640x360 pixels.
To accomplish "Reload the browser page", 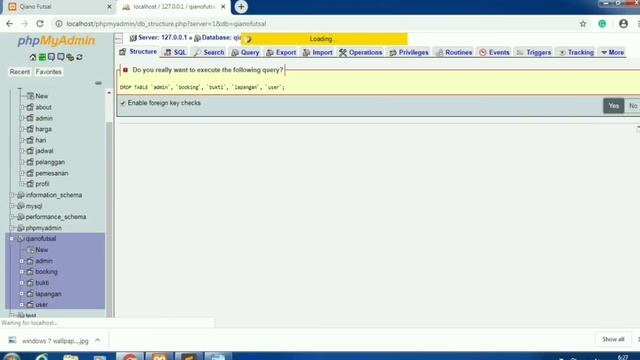I will click(40, 24).
